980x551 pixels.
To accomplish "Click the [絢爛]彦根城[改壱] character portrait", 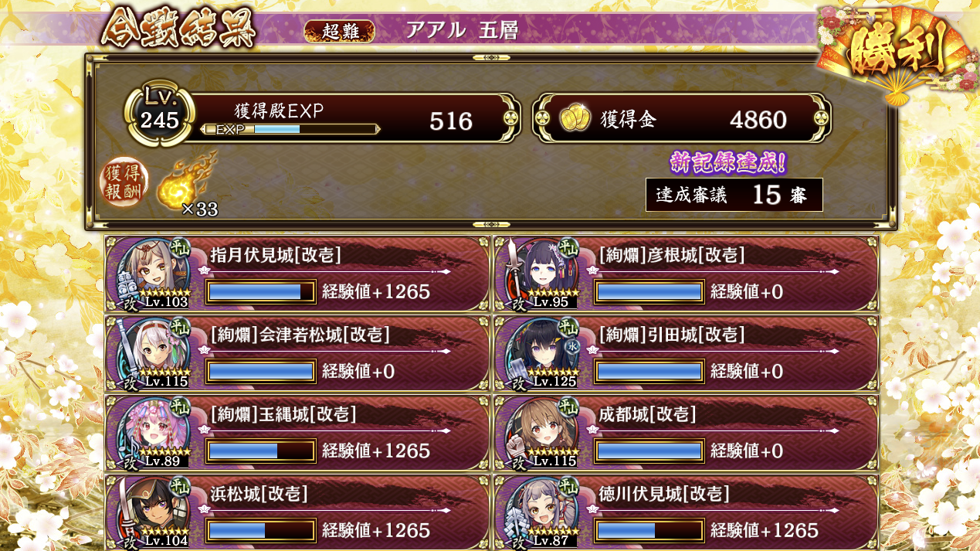I will pos(543,273).
